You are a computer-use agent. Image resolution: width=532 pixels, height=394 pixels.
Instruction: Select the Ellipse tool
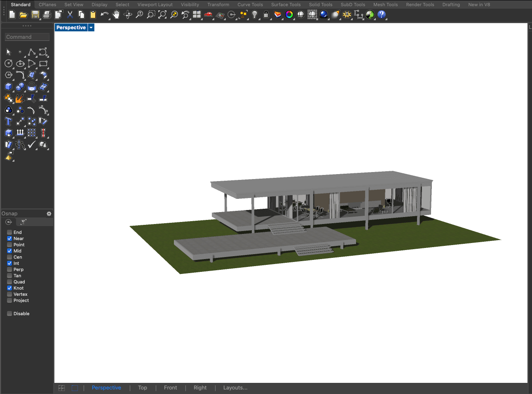coord(20,64)
